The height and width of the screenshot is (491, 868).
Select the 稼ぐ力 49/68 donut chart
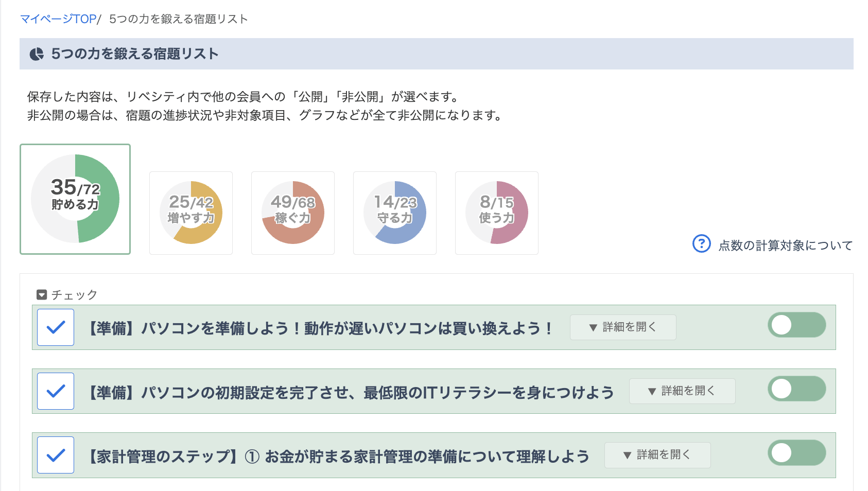293,213
